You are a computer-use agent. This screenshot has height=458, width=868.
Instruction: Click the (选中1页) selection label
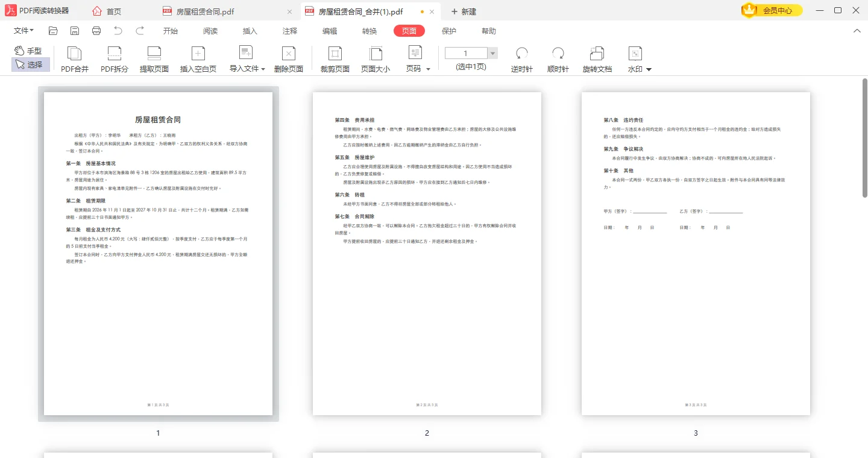[471, 67]
